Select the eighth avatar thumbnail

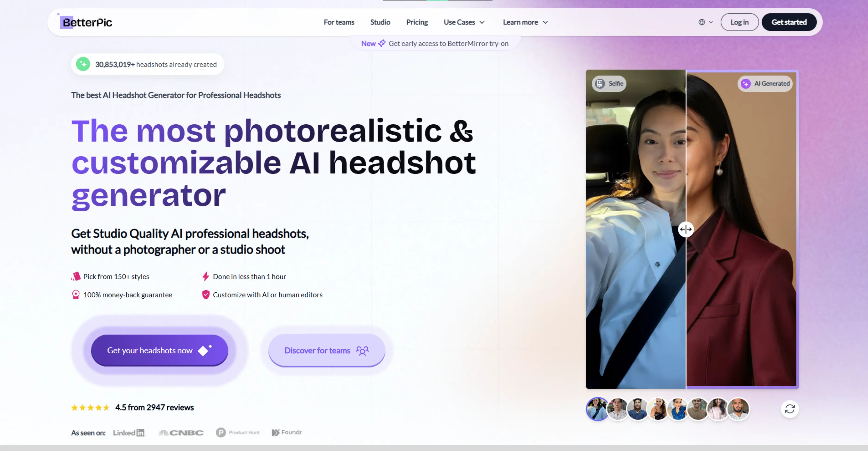(738, 409)
